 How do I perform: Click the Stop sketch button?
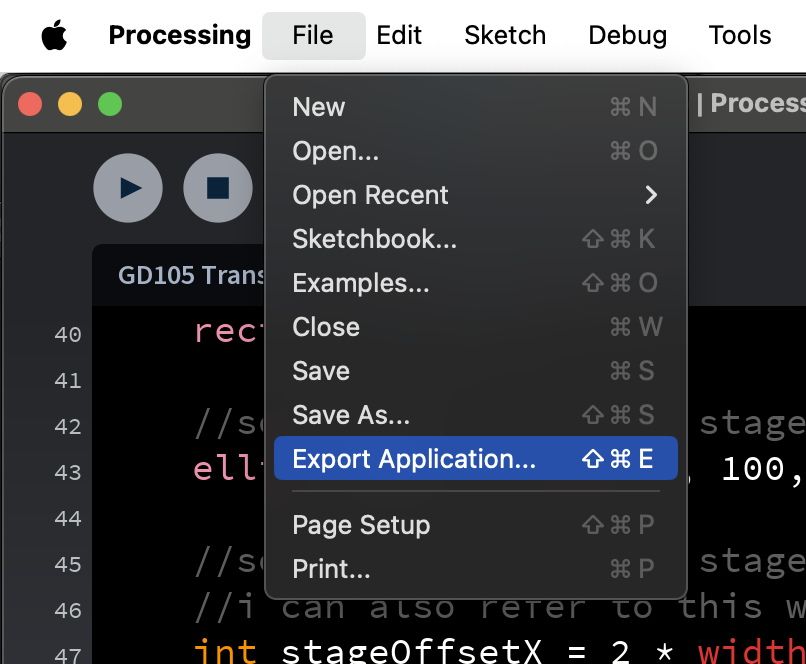[218, 188]
